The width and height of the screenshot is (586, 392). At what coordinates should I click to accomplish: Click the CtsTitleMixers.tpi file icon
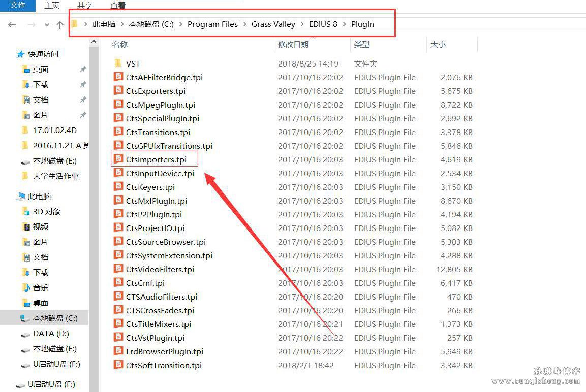118,323
